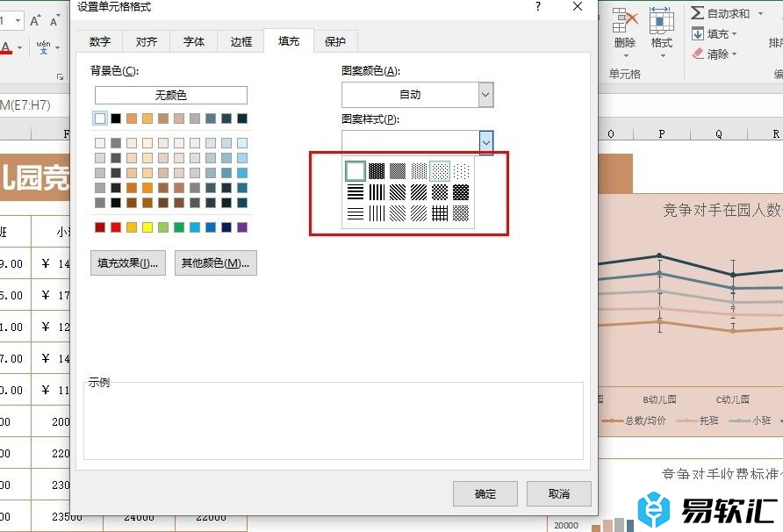
Task: Pick the thin diagonal stripe pattern
Action: click(x=419, y=213)
